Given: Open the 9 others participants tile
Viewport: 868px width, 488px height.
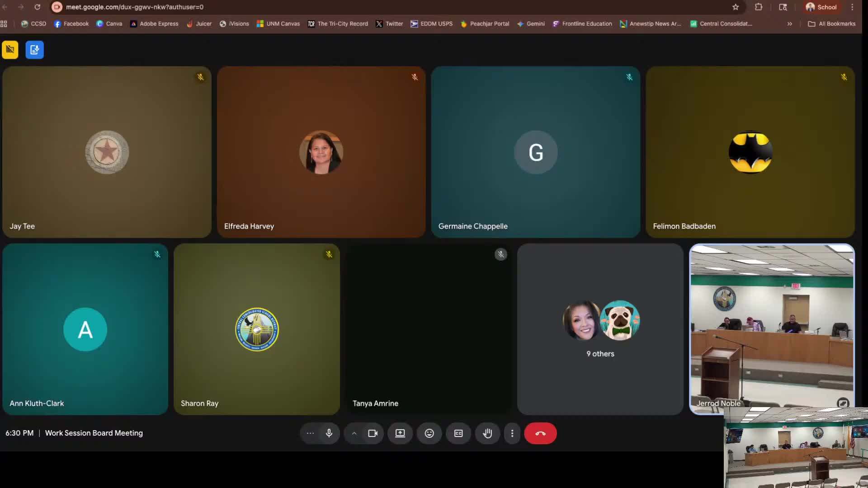Looking at the screenshot, I should (600, 329).
